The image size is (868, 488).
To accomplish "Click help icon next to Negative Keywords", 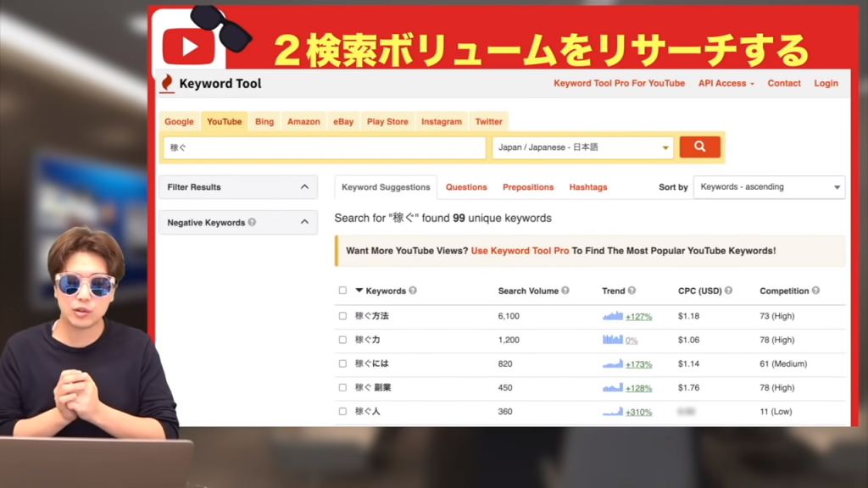I will pyautogui.click(x=252, y=222).
